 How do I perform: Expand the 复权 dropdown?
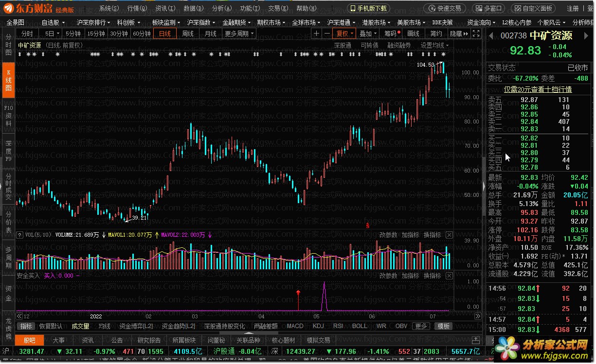pyautogui.click(x=345, y=34)
